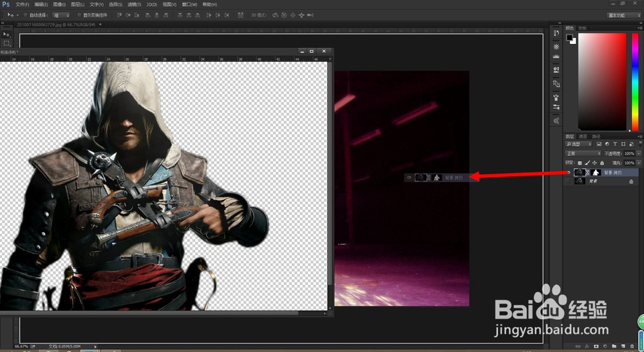Open the opacity slider arrow

pos(639,153)
